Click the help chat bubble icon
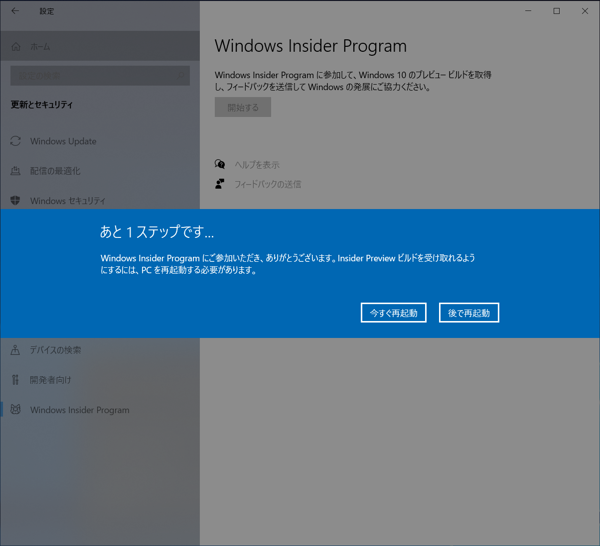The image size is (600, 546). [x=220, y=164]
